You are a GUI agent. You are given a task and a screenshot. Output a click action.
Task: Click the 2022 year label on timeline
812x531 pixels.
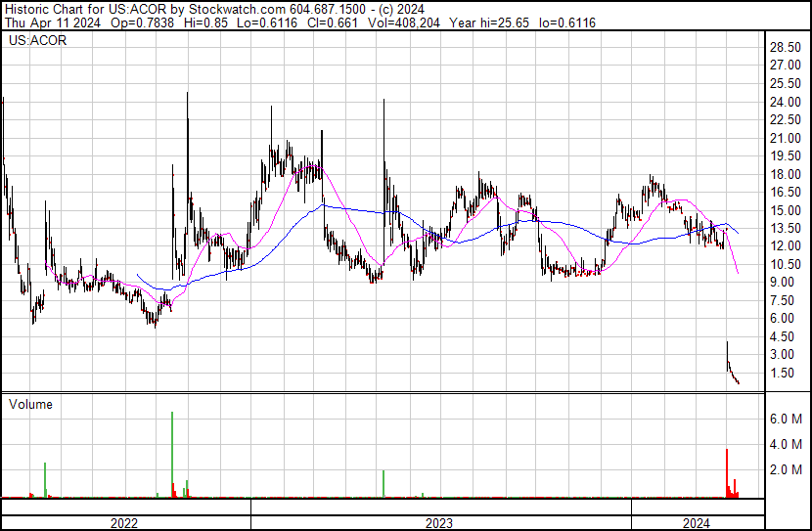tap(124, 523)
